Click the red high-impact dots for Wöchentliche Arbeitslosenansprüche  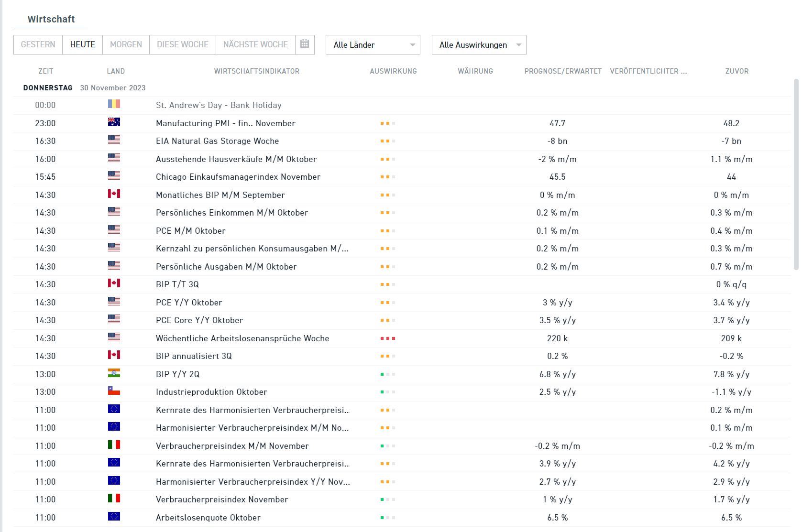(x=388, y=338)
